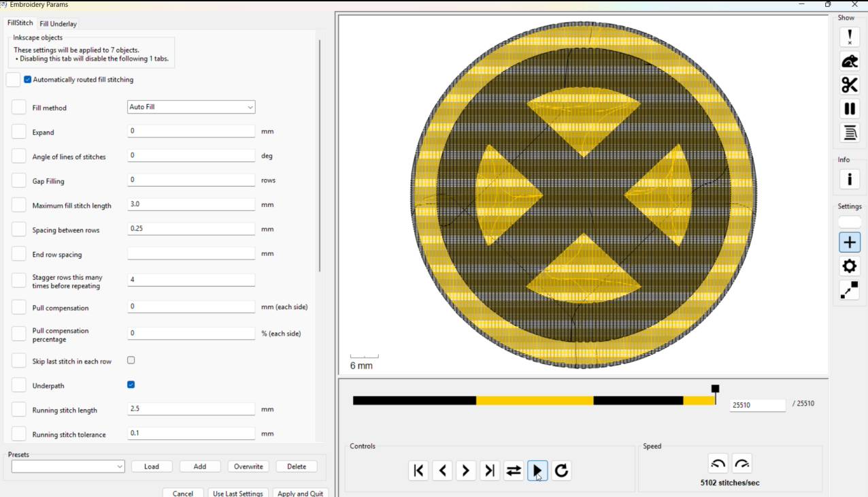The width and height of the screenshot is (868, 497).
Task: Play the stitch simulation
Action: [537, 470]
